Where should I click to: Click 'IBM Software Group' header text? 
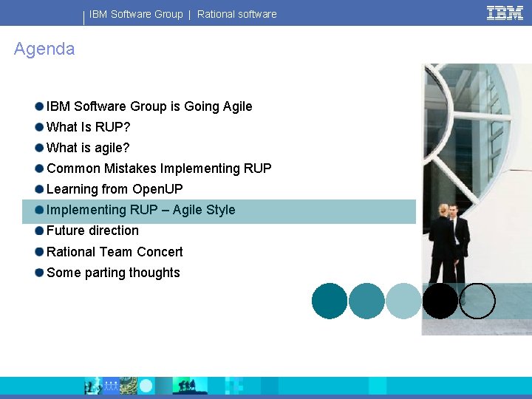(136, 14)
